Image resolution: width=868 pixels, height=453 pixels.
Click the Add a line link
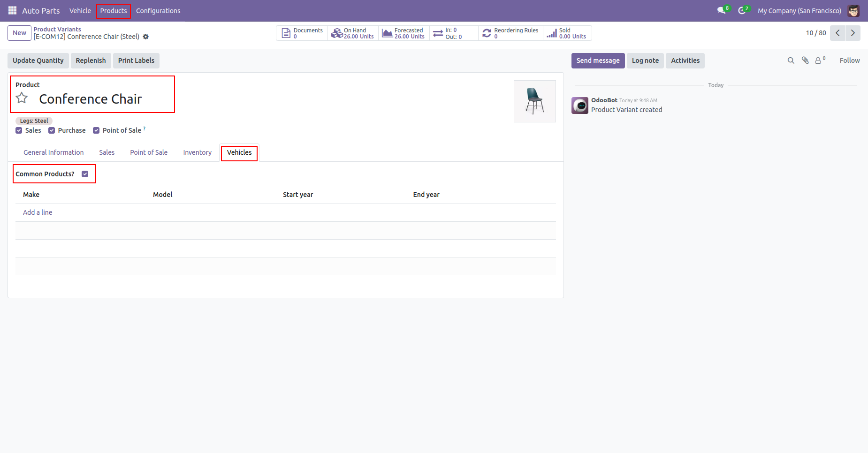pyautogui.click(x=38, y=212)
